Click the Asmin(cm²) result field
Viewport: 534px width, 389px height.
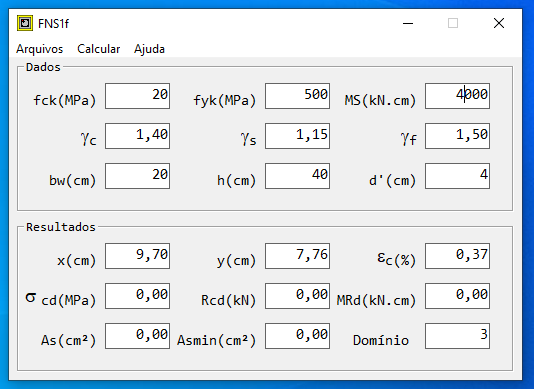click(x=298, y=336)
